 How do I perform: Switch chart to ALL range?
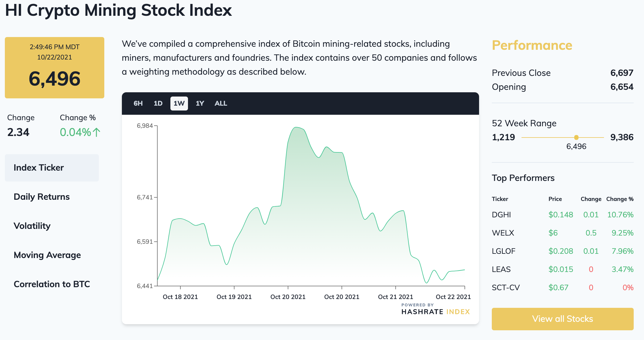tap(221, 104)
